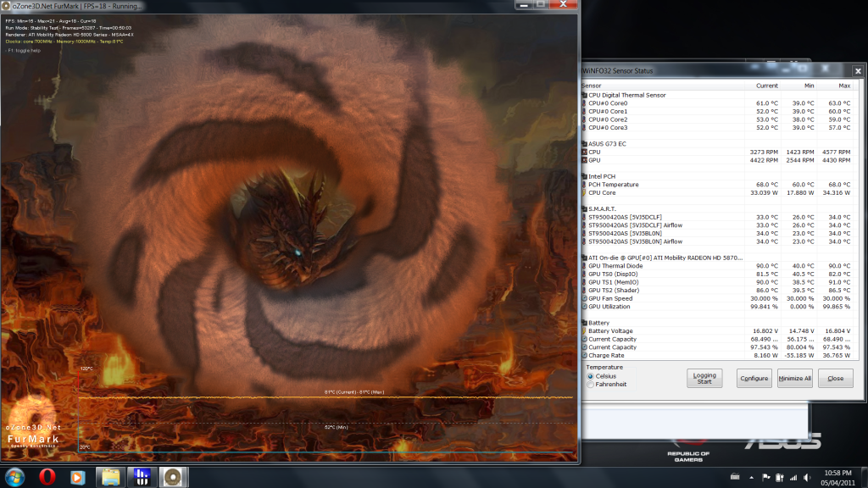Click the battery power tray icon
The image size is (868, 488).
pyautogui.click(x=780, y=477)
